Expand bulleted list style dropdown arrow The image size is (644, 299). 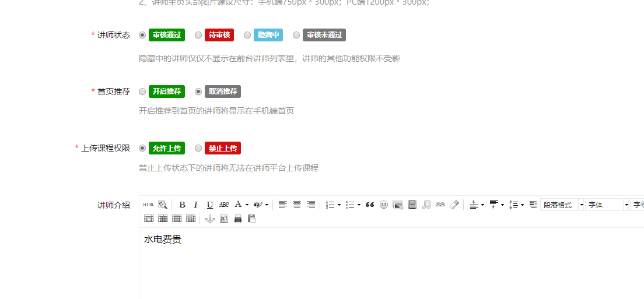359,205
